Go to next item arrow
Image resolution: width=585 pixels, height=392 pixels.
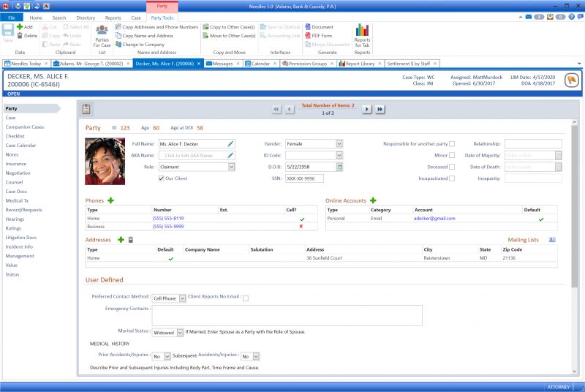tap(367, 109)
